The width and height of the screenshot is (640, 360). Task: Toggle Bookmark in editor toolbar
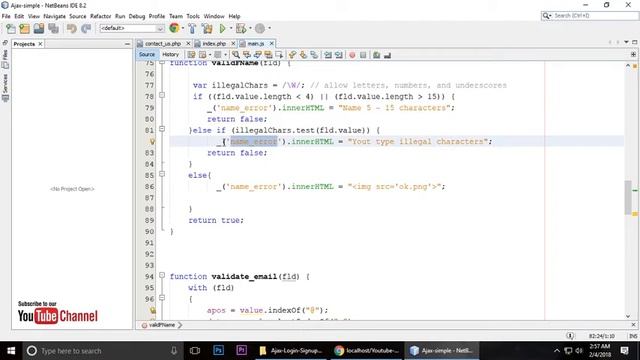click(314, 55)
